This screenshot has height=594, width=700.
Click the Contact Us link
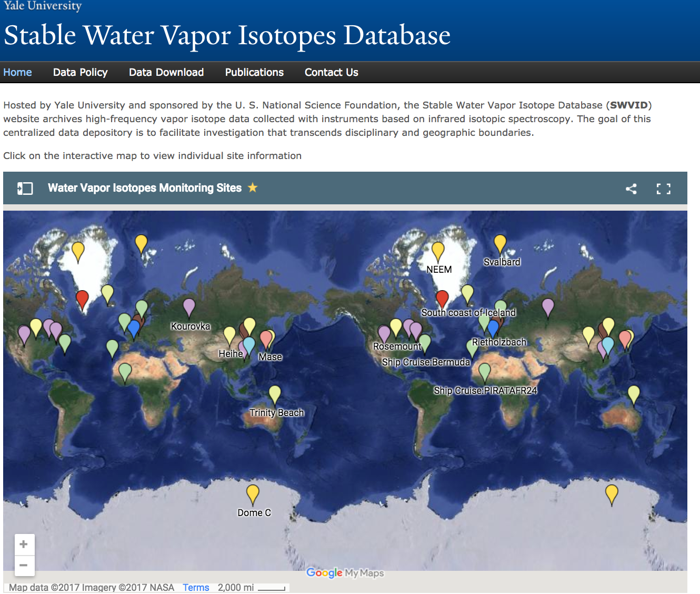pyautogui.click(x=331, y=72)
